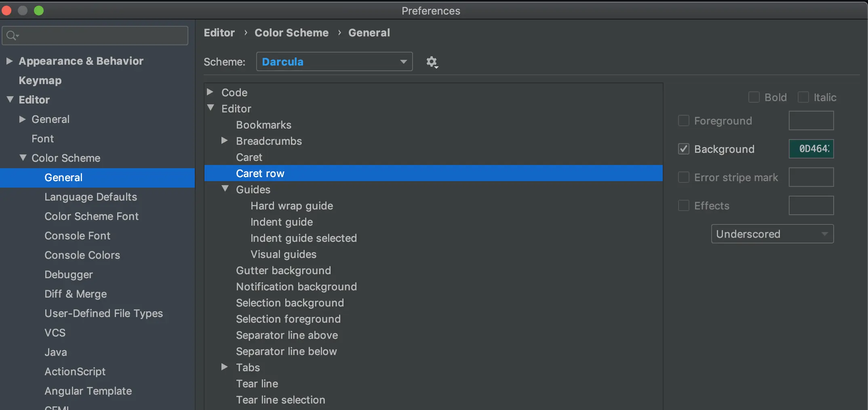This screenshot has height=410, width=868.
Task: Open the Darcula scheme dropdown
Action: pyautogui.click(x=334, y=62)
